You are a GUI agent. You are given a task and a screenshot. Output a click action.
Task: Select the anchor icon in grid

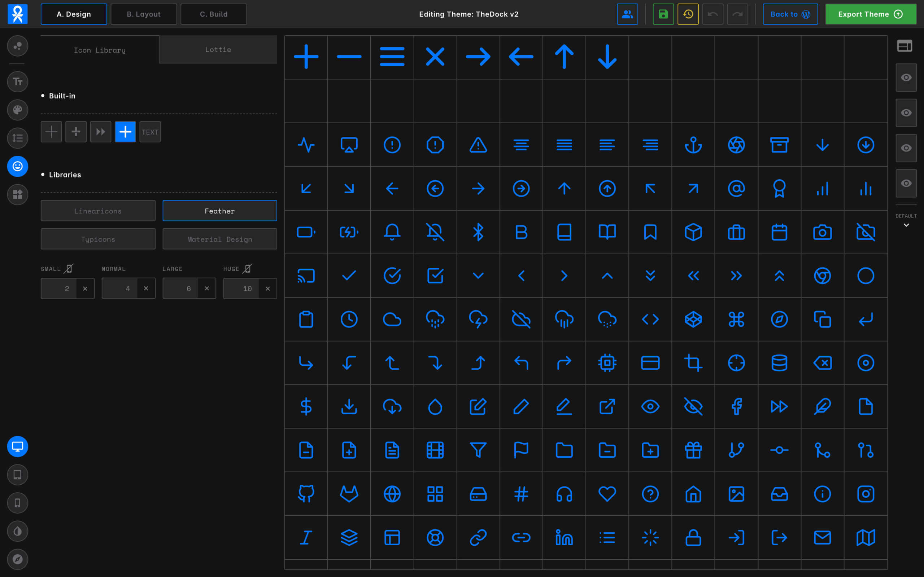pos(693,145)
